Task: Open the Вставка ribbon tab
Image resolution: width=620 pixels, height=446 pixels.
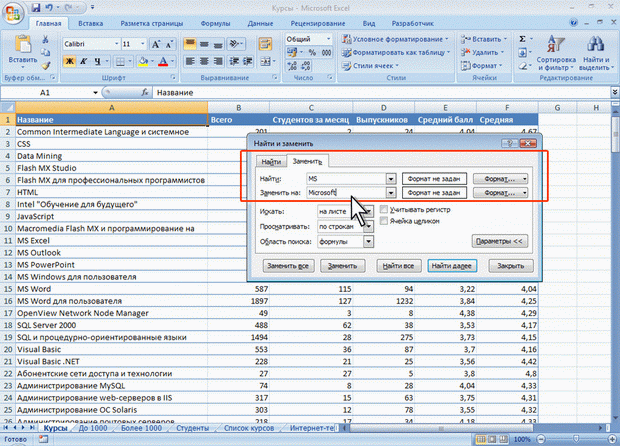Action: [91, 23]
